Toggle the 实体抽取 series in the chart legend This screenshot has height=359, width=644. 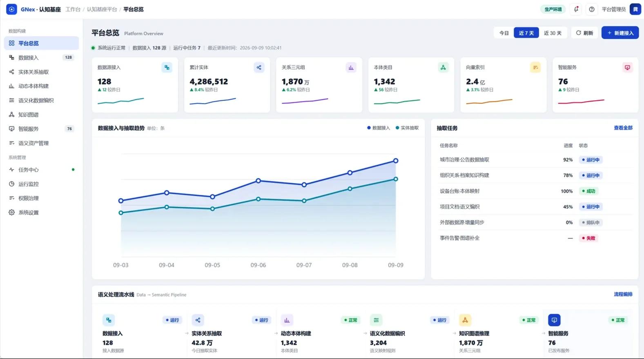tap(407, 128)
